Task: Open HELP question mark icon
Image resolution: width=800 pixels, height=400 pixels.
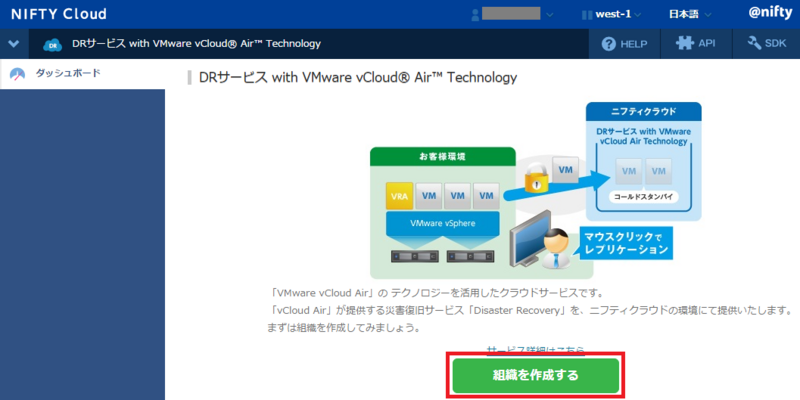Action: 609,44
